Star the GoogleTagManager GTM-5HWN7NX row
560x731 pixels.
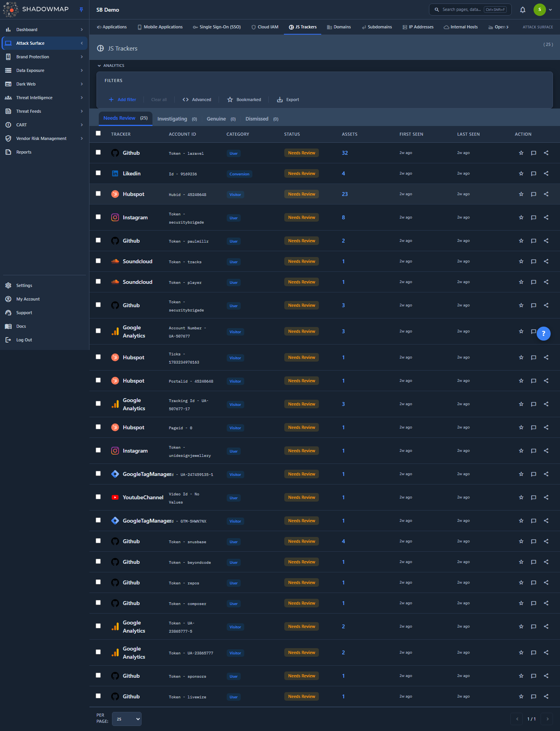point(521,521)
